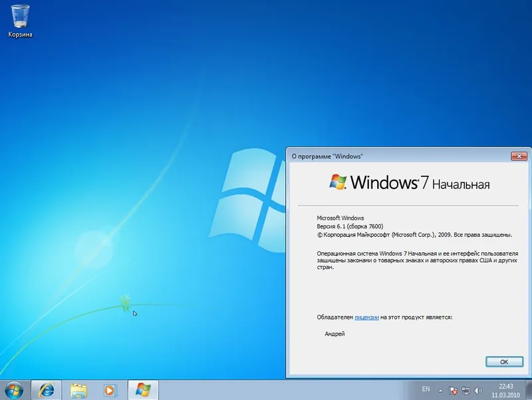The width and height of the screenshot is (532, 400).
Task: Open the Start menu orb
Action: click(14, 390)
